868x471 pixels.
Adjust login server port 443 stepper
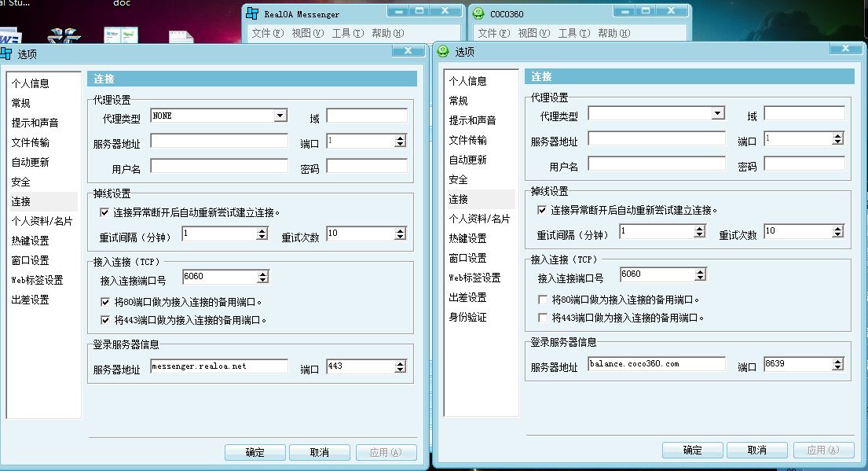pyautogui.click(x=401, y=366)
